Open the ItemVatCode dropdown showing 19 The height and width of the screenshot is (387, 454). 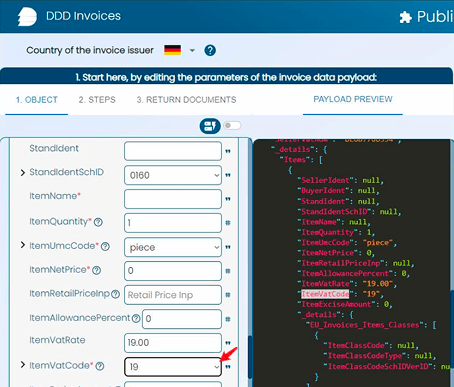[x=173, y=367]
